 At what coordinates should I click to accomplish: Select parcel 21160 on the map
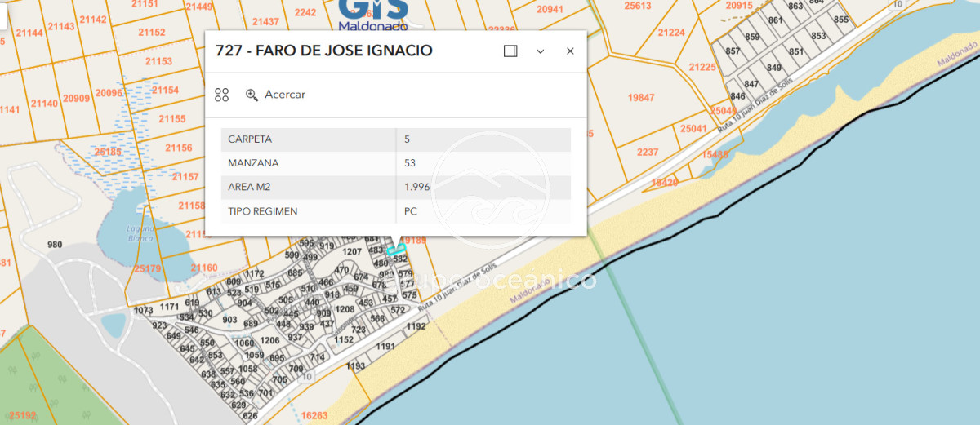204,268
